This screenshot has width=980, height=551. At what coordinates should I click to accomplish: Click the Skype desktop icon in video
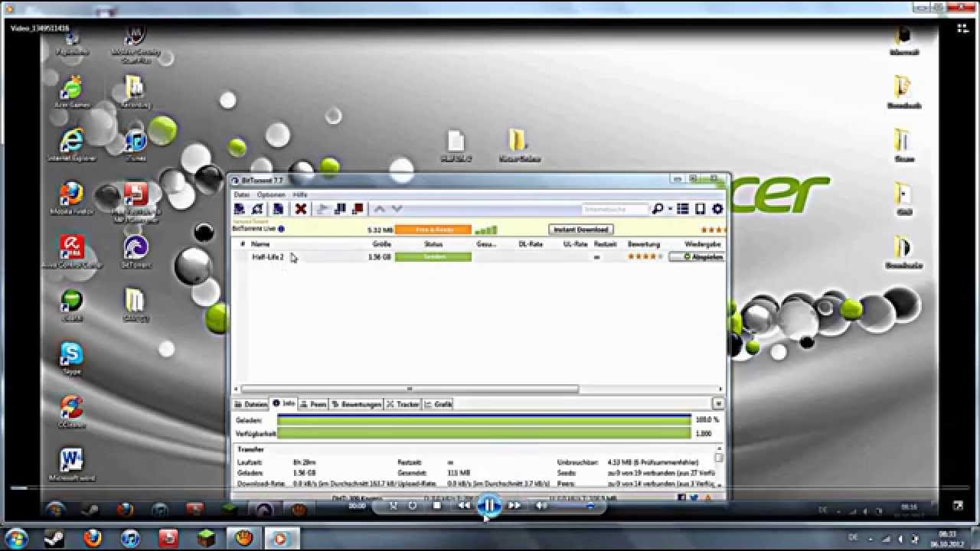72,358
